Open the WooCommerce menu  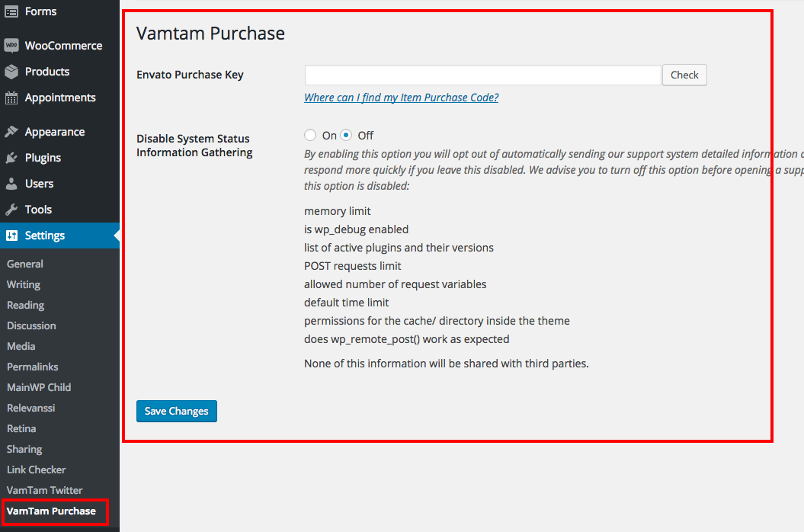(63, 46)
